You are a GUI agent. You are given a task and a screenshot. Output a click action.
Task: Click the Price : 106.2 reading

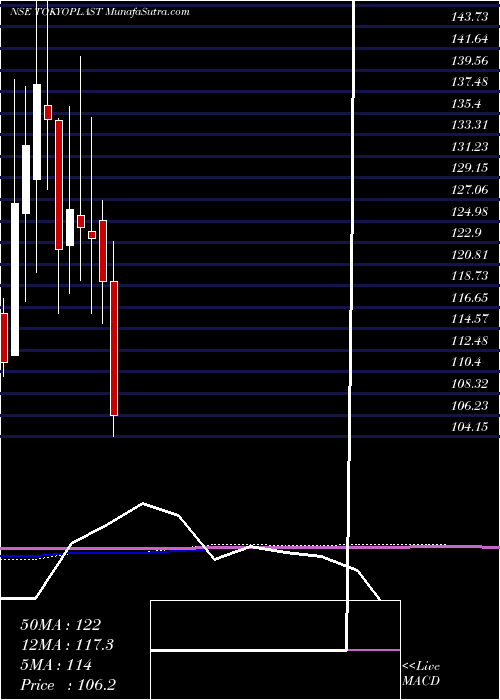(70, 685)
